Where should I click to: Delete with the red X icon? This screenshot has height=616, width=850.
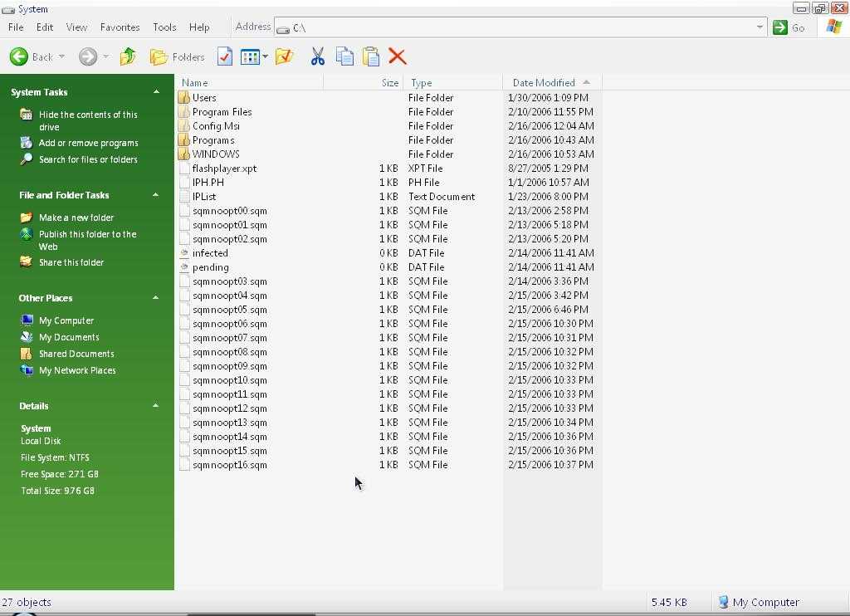(398, 56)
